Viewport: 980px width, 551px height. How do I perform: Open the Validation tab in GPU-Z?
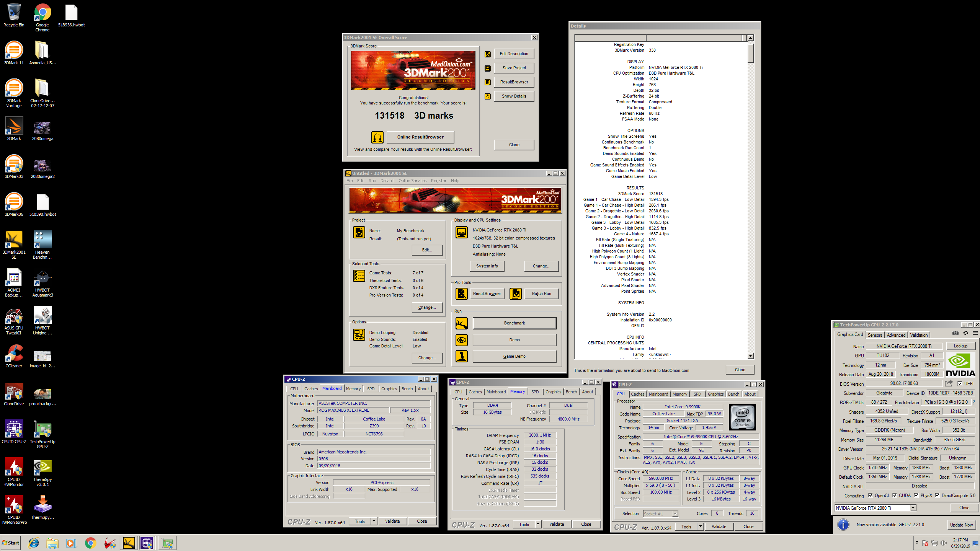tap(919, 335)
